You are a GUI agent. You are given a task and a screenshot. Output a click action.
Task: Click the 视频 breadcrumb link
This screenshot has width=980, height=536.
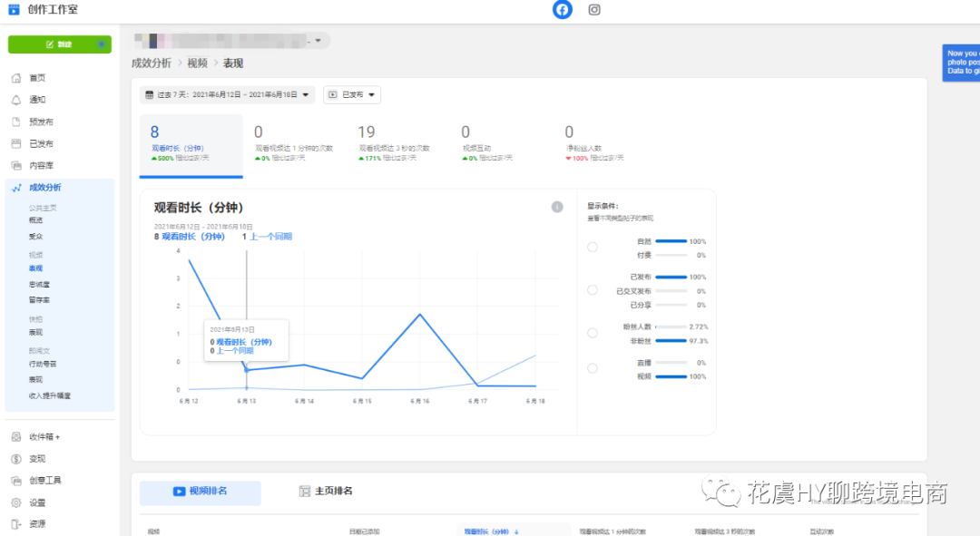click(x=197, y=63)
